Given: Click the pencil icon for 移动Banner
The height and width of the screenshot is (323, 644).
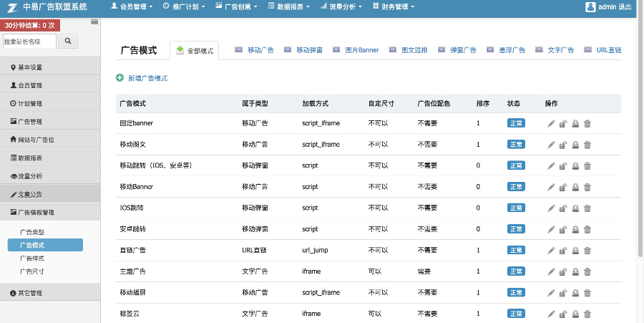Looking at the screenshot, I should coord(551,187).
